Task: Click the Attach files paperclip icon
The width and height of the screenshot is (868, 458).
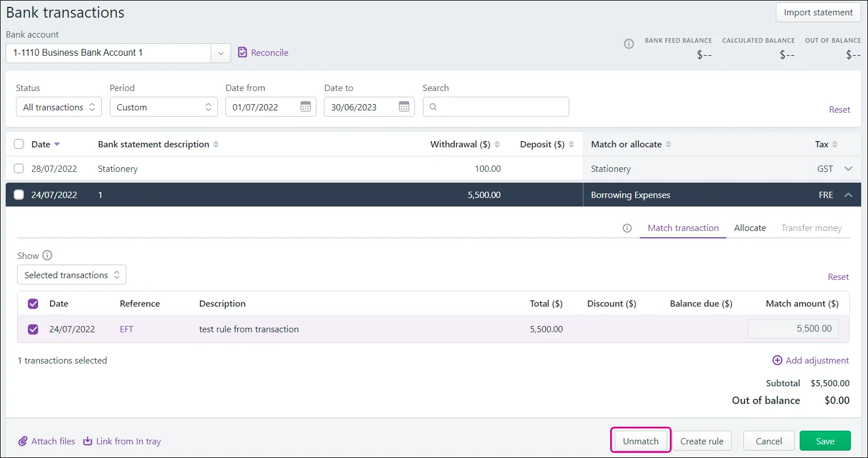Action: click(23, 441)
